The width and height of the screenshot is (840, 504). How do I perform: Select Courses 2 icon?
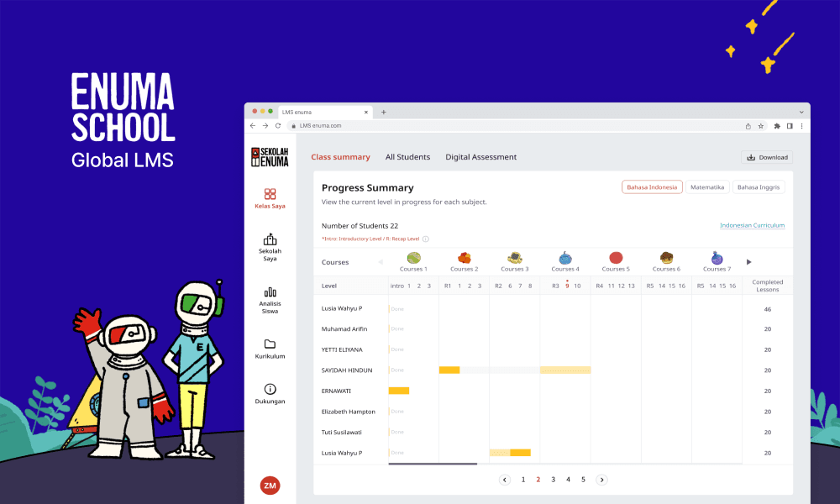tap(464, 258)
